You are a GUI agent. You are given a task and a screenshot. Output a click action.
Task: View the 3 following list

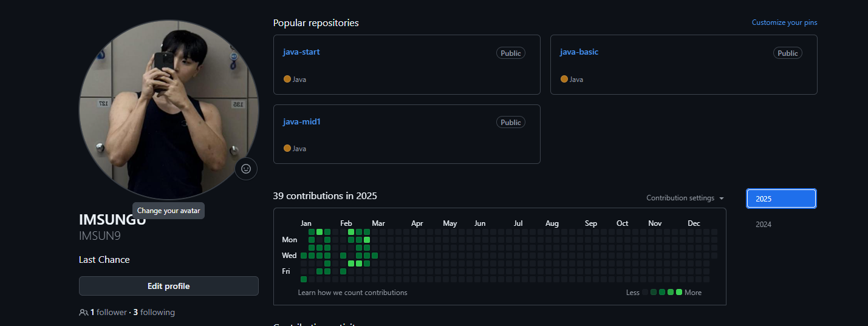click(x=154, y=313)
